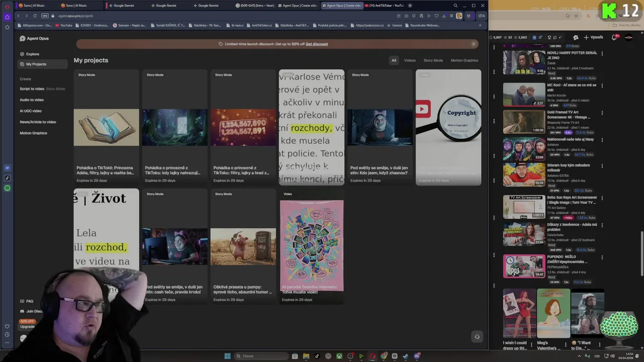Viewport: 644px width, 362px height.
Task: Open options for MC Koci video
Action: point(602,85)
